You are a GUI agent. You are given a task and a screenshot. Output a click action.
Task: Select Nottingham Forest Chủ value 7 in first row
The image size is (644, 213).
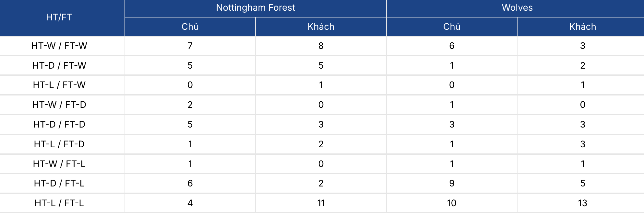click(190, 46)
